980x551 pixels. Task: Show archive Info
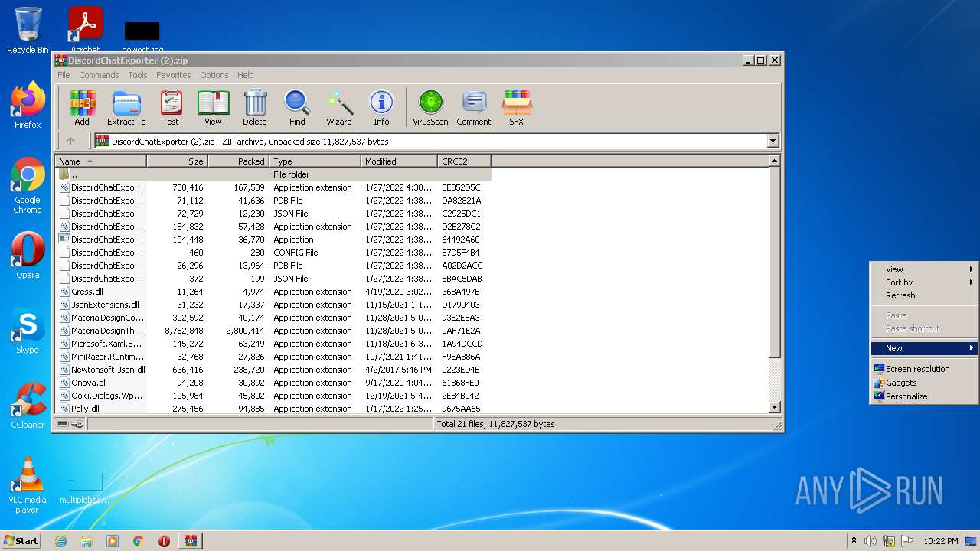click(381, 107)
